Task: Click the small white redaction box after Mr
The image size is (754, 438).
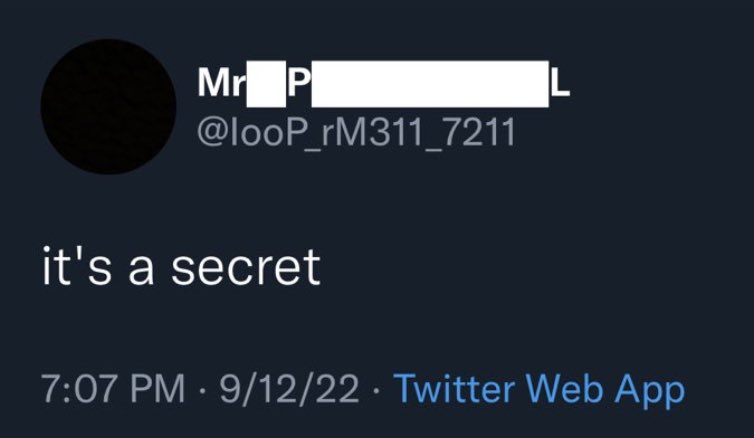Action: point(266,84)
